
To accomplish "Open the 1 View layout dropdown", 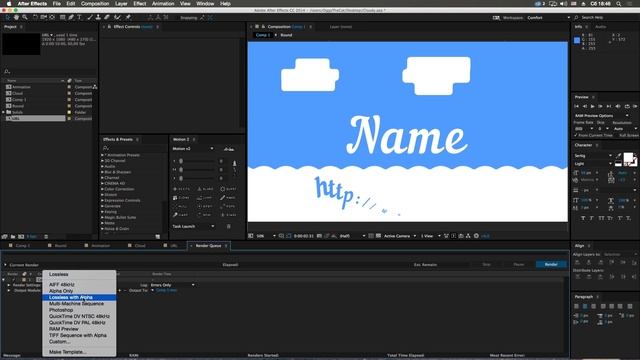I will click(431, 236).
